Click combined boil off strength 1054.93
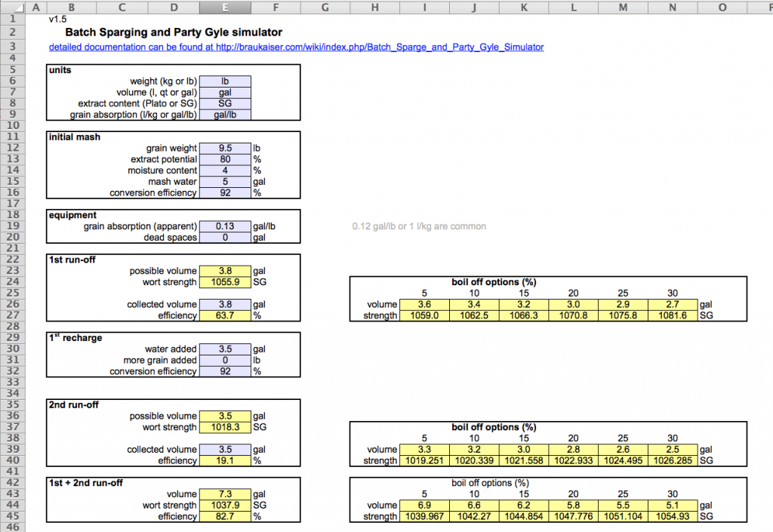 tap(673, 516)
